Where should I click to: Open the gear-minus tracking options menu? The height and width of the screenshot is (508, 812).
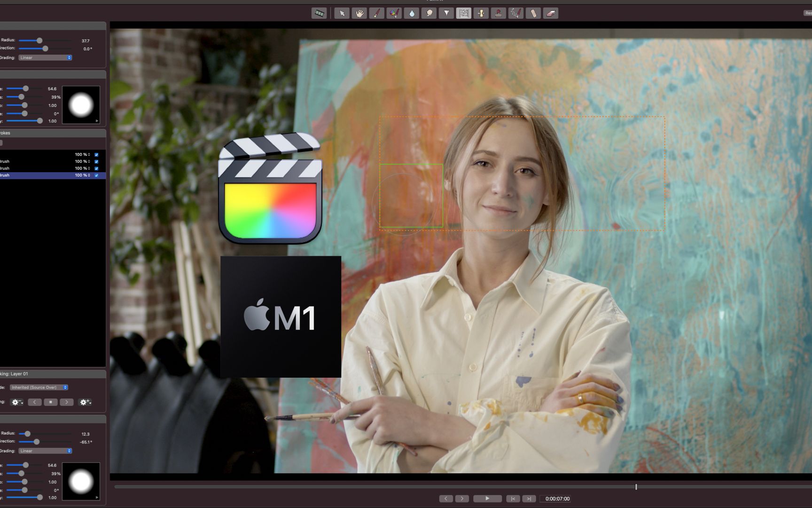(17, 402)
